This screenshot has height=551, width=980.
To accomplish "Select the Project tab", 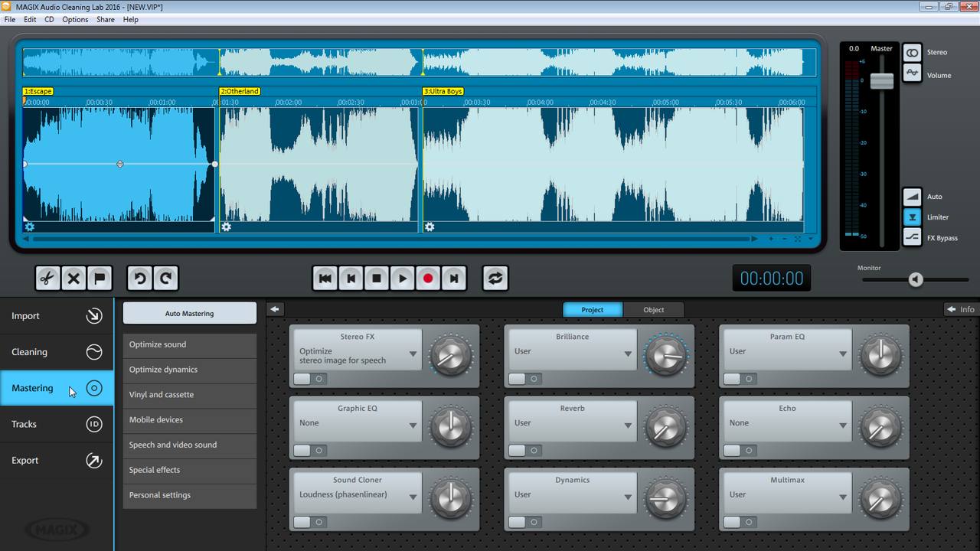I will tap(593, 310).
